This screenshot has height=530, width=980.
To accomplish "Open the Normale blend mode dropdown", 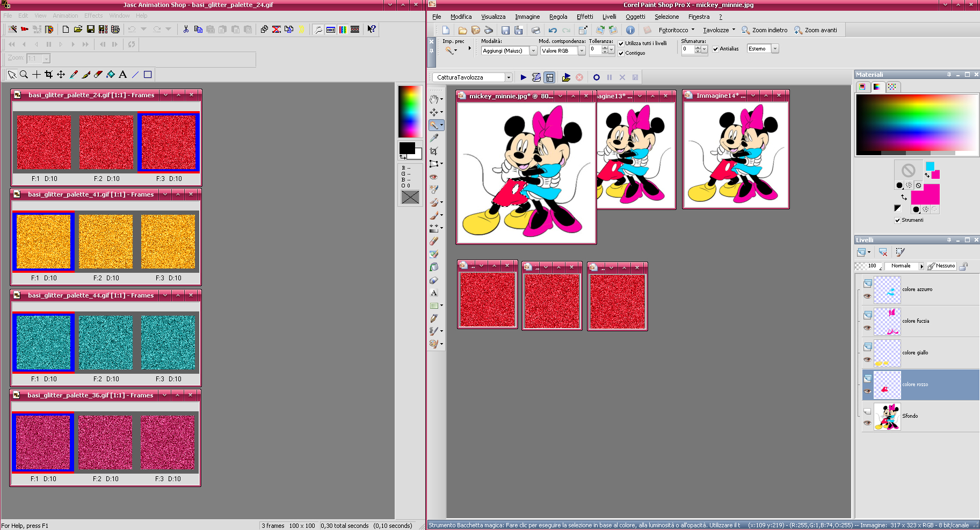I will [921, 266].
